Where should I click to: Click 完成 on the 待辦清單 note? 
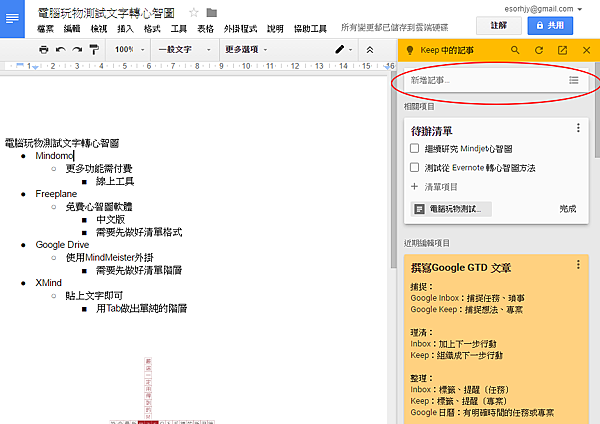pyautogui.click(x=567, y=209)
